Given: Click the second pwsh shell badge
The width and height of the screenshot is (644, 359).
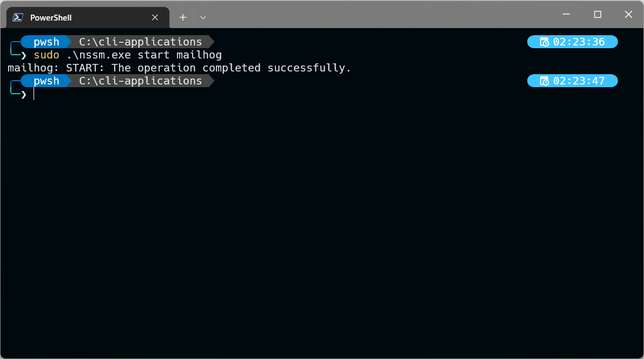Looking at the screenshot, I should [45, 81].
